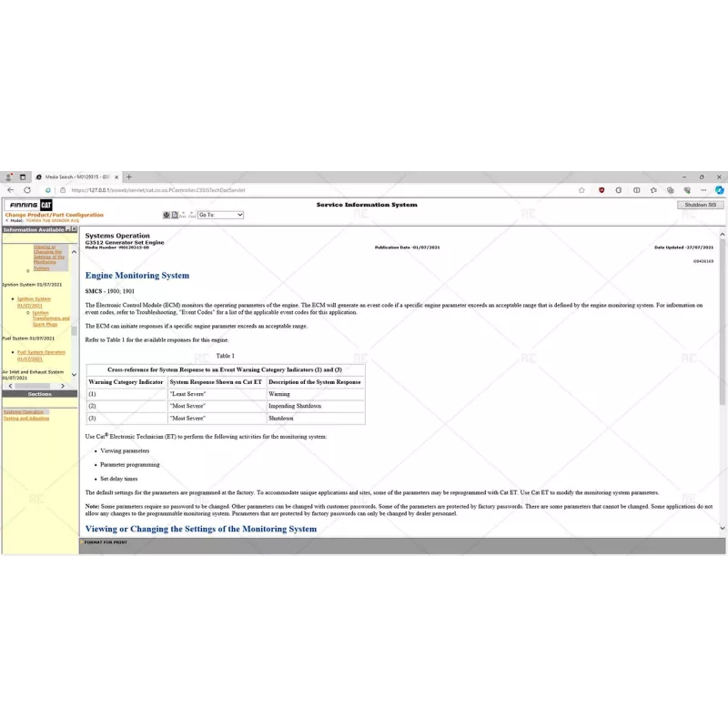Reload the page with the refresh icon
The width and height of the screenshot is (728, 728).
click(27, 190)
